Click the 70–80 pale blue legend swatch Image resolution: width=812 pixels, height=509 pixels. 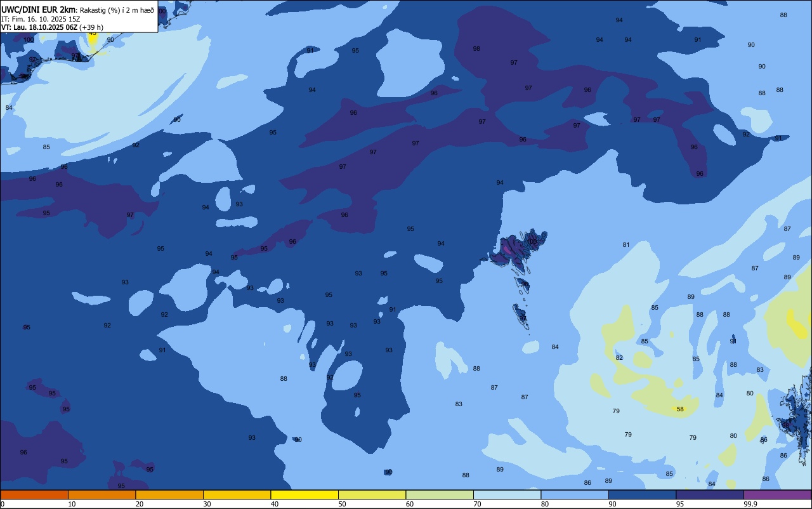(507, 494)
